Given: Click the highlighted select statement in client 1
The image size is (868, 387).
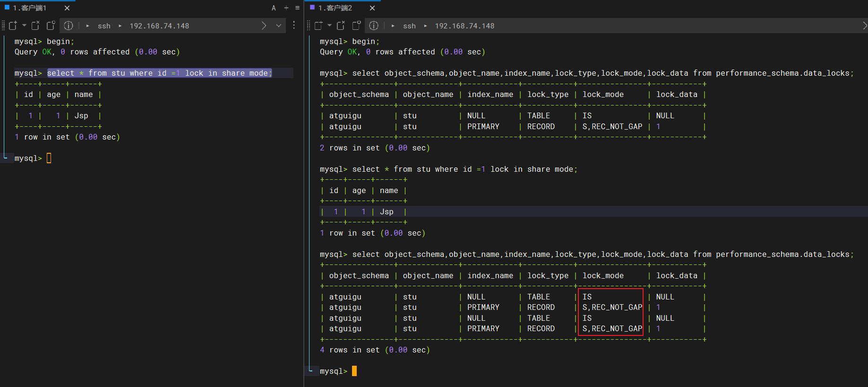Looking at the screenshot, I should (x=160, y=73).
